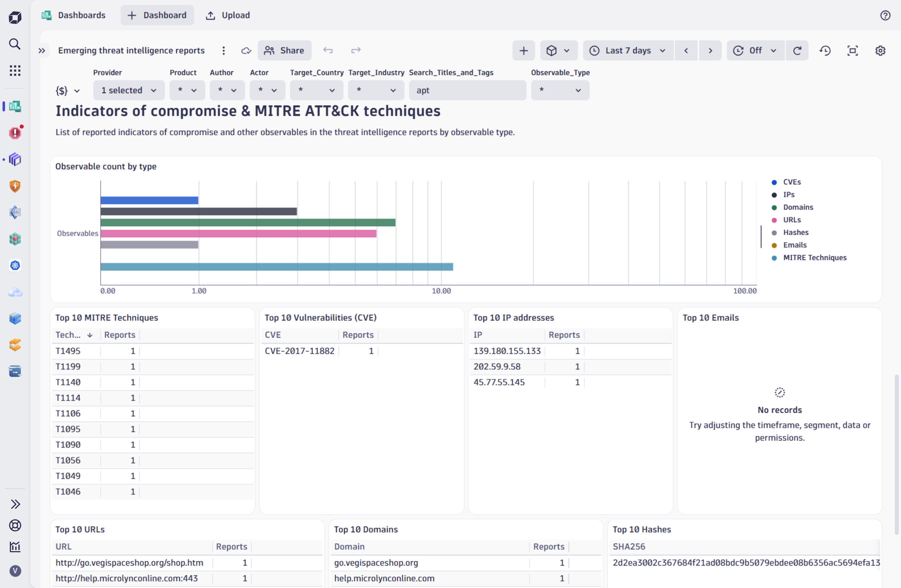Toggle the variables {$} menu
Screen dimensions: 901x588
68,90
